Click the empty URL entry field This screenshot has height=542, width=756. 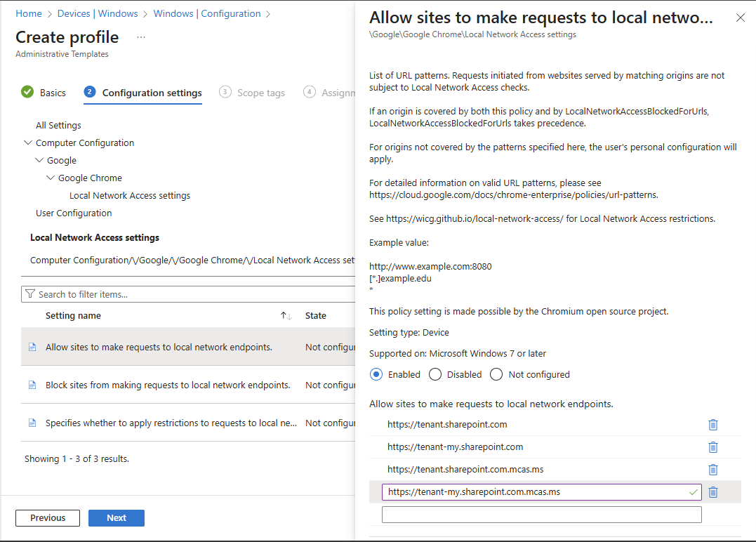tap(541, 515)
